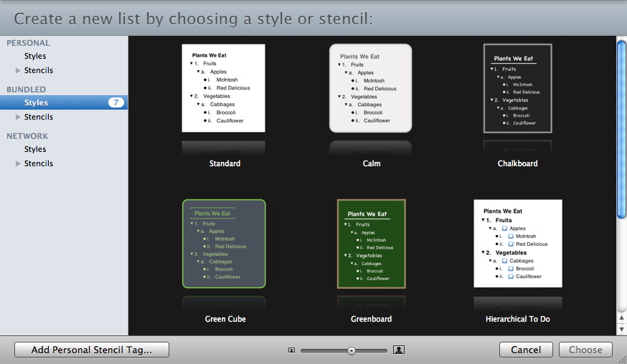627x364 pixels.
Task: Click the thumbnail size slider knob
Action: click(x=352, y=350)
